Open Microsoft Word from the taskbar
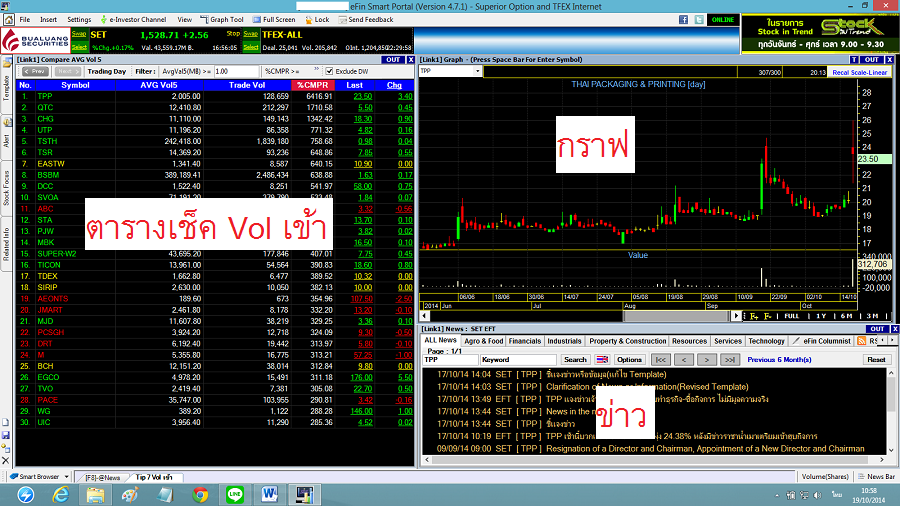The width and height of the screenshot is (900, 506). tap(269, 495)
